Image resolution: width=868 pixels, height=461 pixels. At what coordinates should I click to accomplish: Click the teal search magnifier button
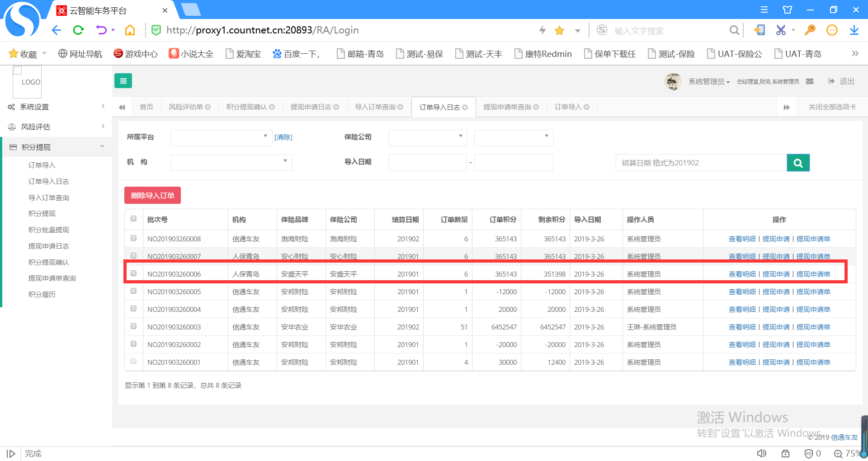tap(798, 163)
